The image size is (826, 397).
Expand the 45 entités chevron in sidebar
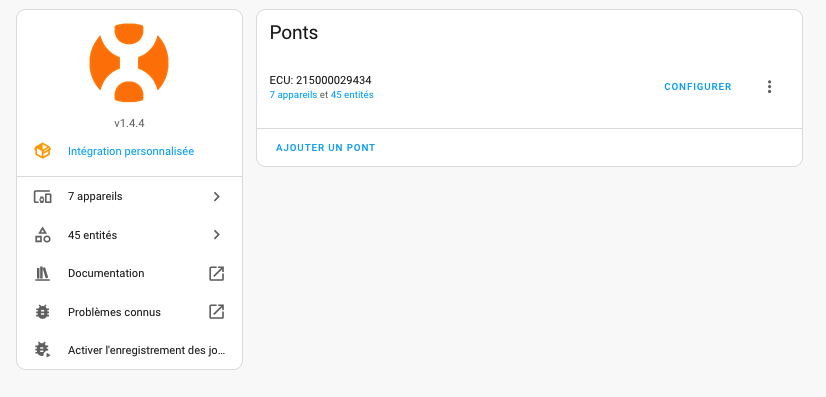pos(217,235)
